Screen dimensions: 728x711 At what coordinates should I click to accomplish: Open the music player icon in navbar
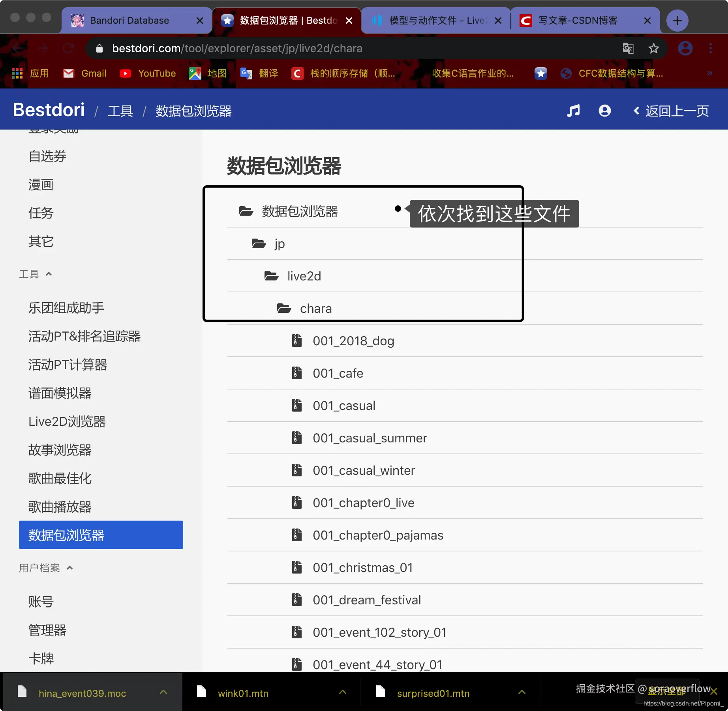pyautogui.click(x=574, y=111)
